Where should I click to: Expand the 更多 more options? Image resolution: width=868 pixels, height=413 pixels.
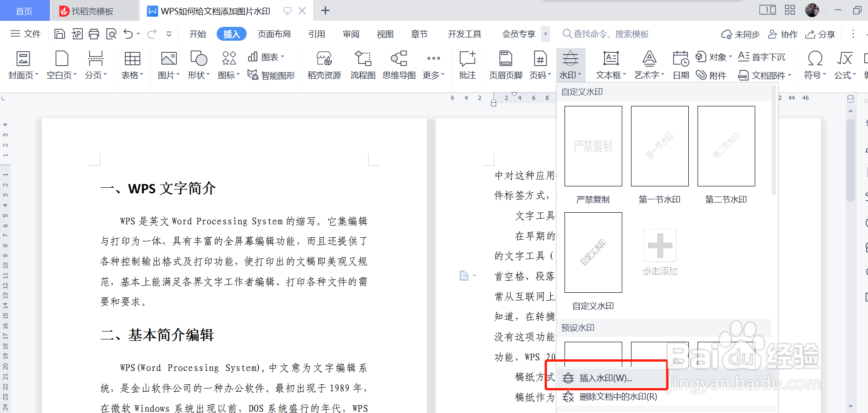pos(433,65)
